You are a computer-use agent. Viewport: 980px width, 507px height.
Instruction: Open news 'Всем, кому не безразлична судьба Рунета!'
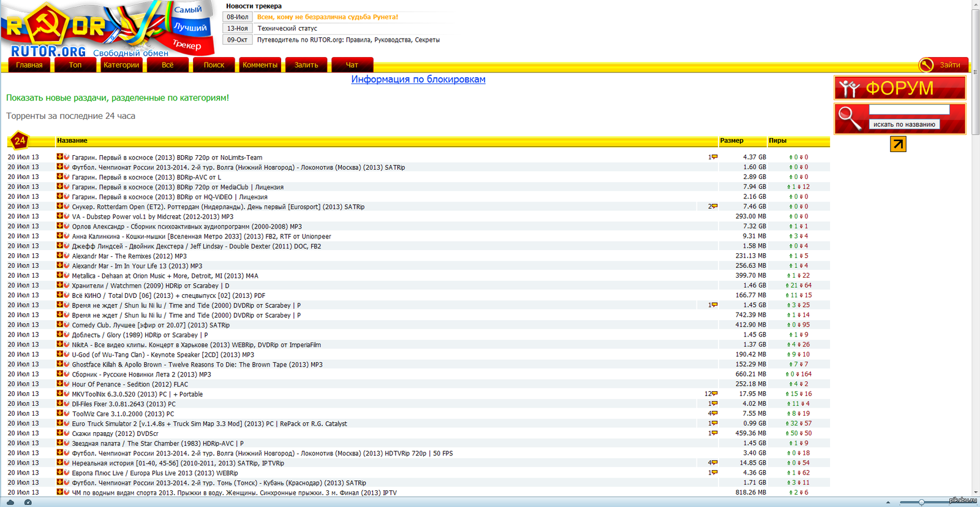[x=328, y=17]
